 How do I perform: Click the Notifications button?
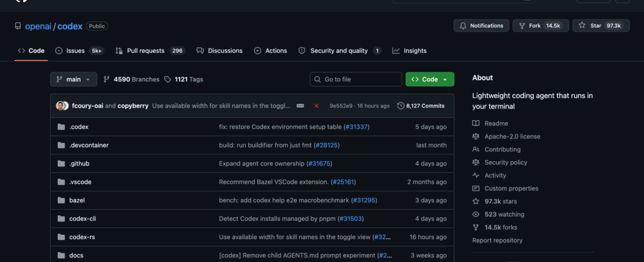481,25
